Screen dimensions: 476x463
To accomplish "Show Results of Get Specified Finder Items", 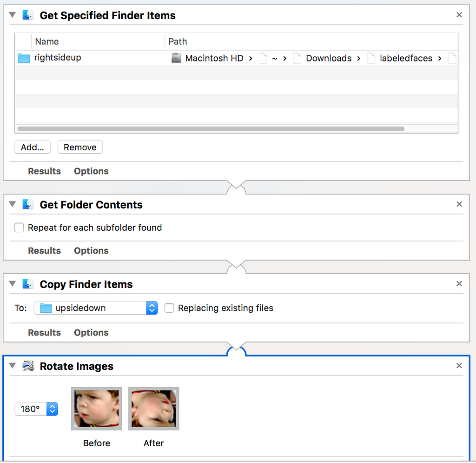I will pyautogui.click(x=44, y=171).
